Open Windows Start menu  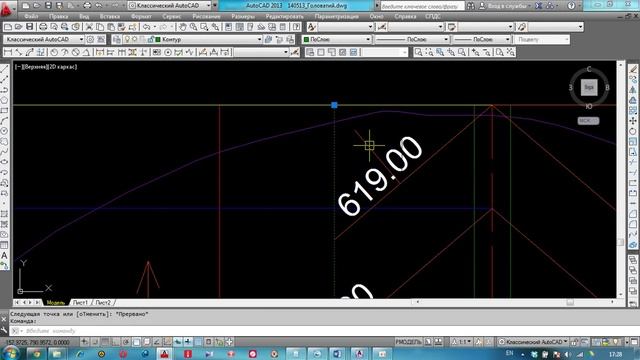[10, 353]
